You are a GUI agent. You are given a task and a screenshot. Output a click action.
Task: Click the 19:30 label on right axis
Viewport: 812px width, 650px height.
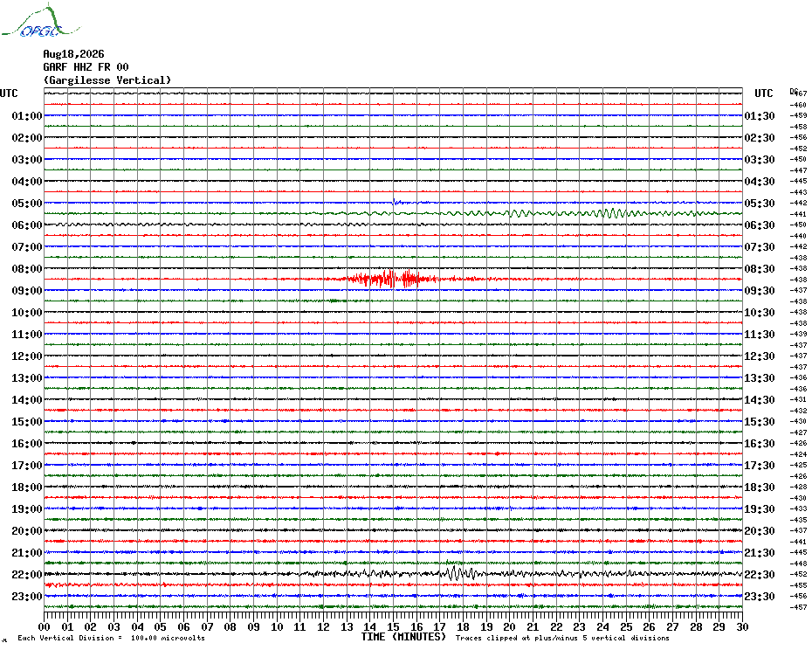760,509
